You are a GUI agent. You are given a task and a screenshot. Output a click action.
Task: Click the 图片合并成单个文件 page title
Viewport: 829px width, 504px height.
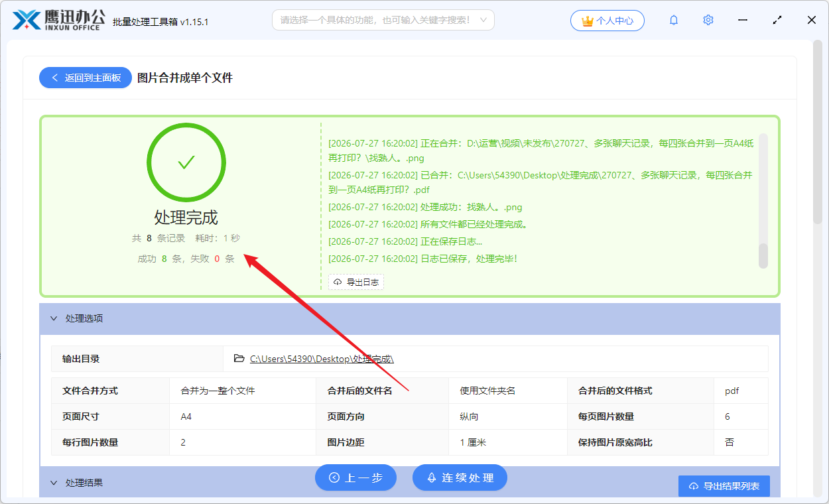click(x=185, y=78)
